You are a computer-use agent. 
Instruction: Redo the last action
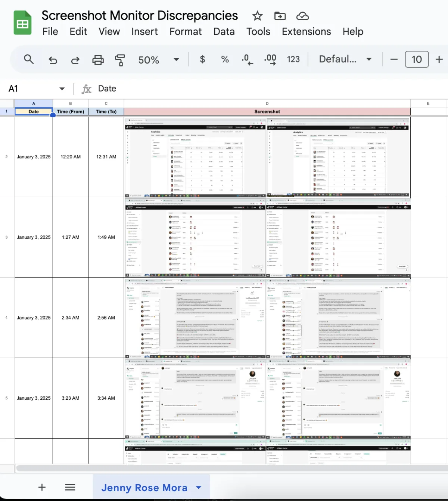click(x=75, y=60)
